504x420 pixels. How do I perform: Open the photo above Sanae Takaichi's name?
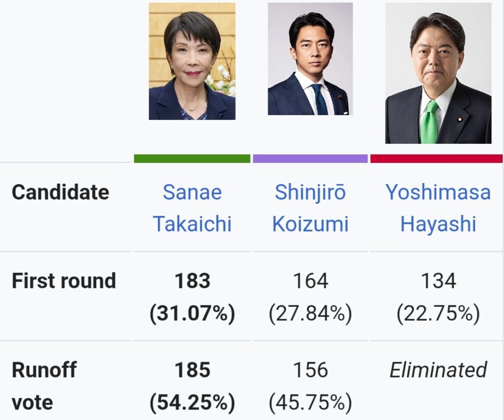192,61
